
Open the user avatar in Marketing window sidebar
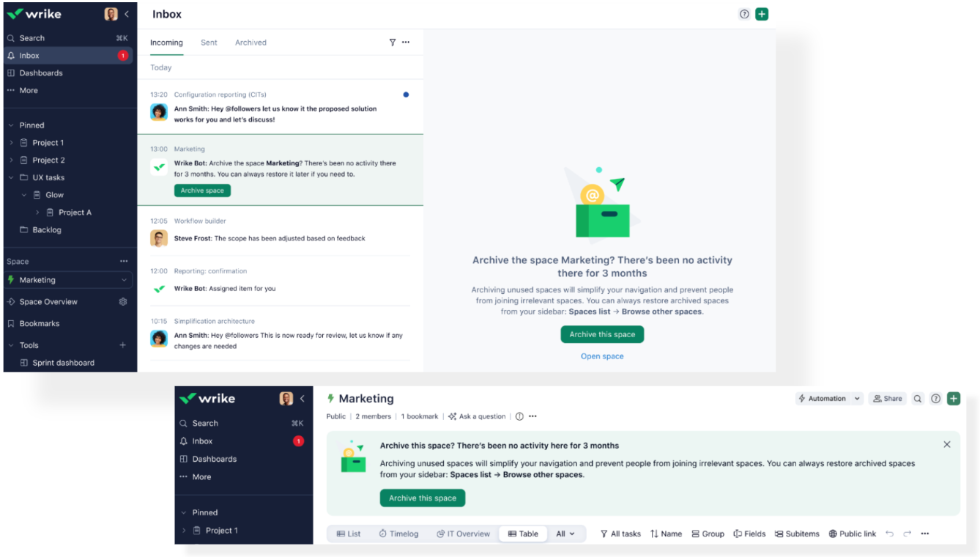tap(287, 399)
